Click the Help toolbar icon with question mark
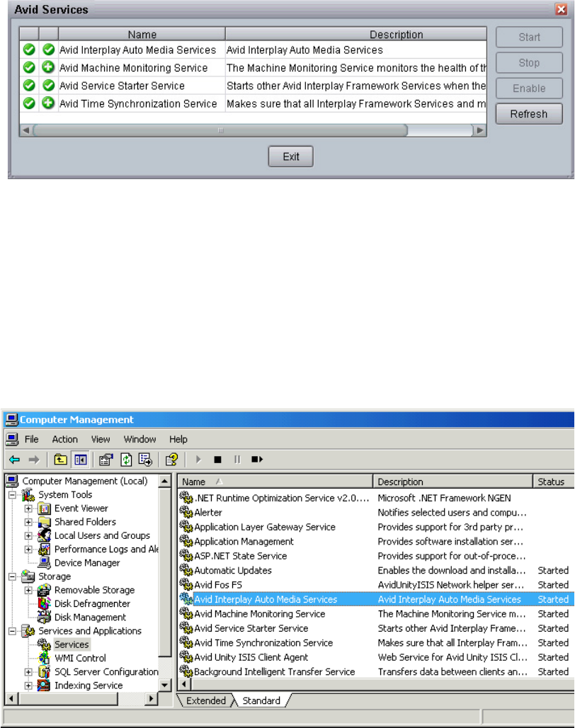The width and height of the screenshot is (575, 728). coord(171,460)
